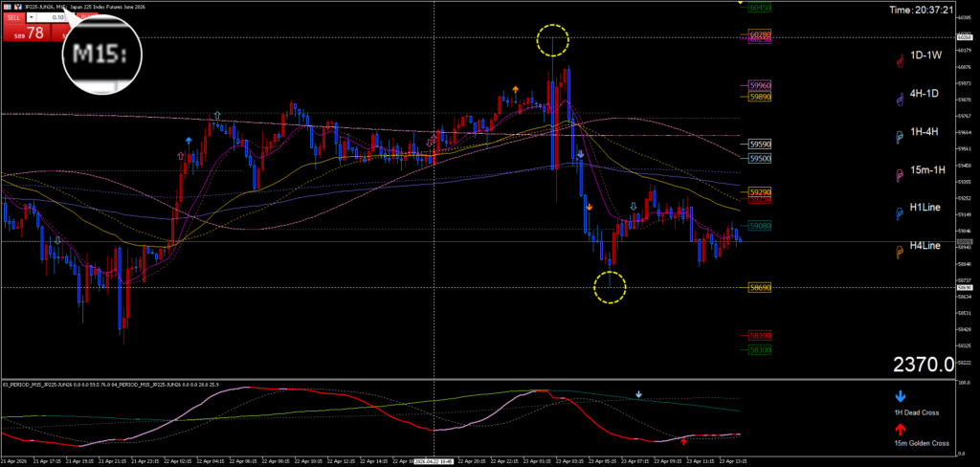Click the H4Line orange pointer icon
The height and width of the screenshot is (467, 980).
tap(900, 252)
